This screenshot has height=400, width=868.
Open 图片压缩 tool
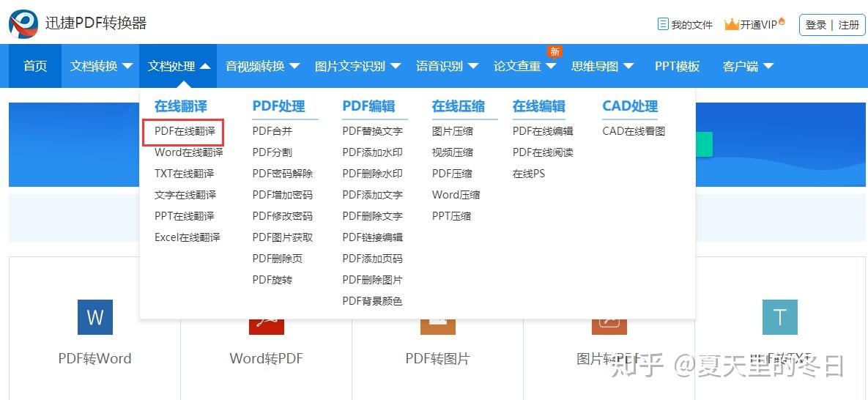452,131
